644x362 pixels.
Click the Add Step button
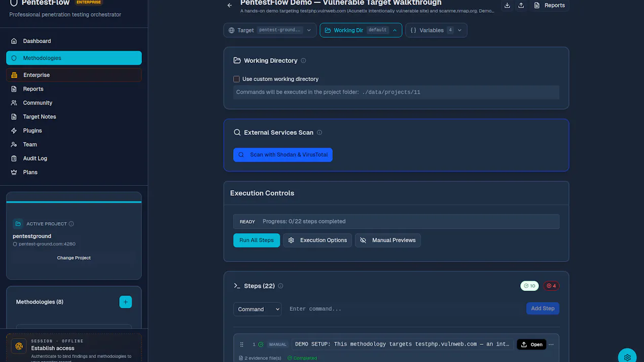[x=543, y=308]
